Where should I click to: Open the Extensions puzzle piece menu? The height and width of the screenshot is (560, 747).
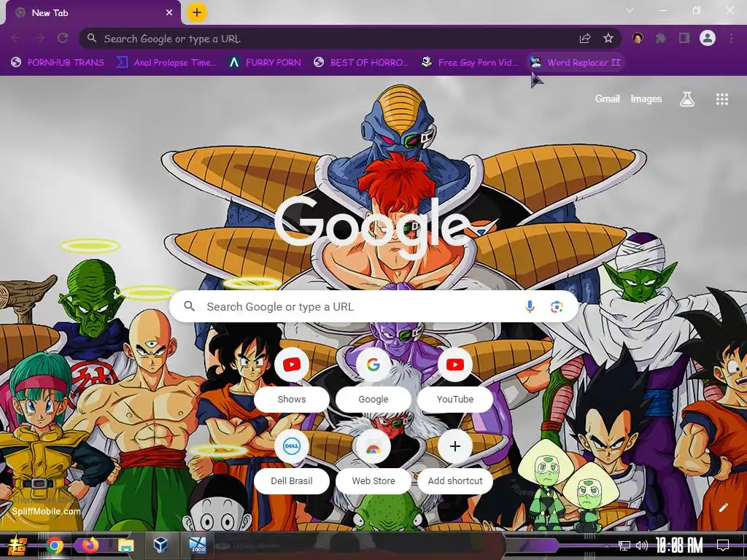click(x=661, y=38)
